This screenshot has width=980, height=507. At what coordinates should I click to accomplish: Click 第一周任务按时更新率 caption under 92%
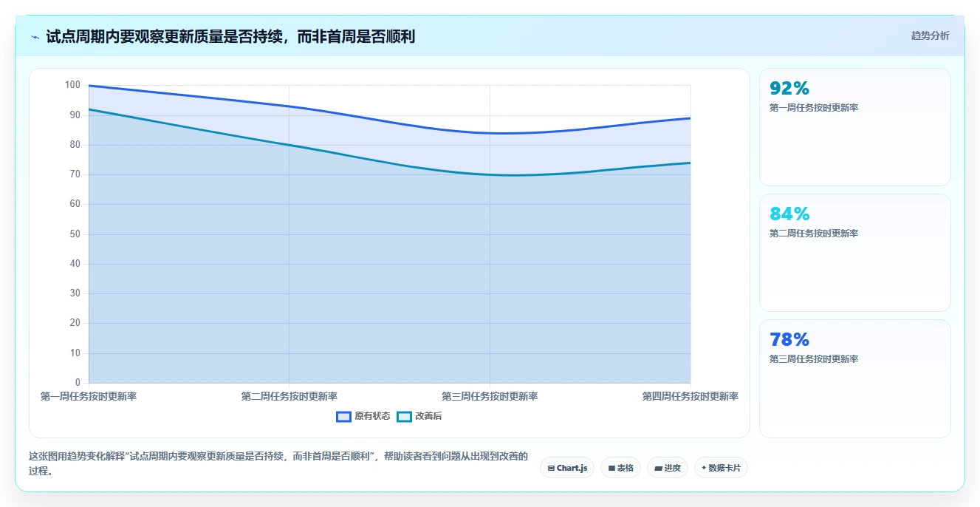point(814,108)
